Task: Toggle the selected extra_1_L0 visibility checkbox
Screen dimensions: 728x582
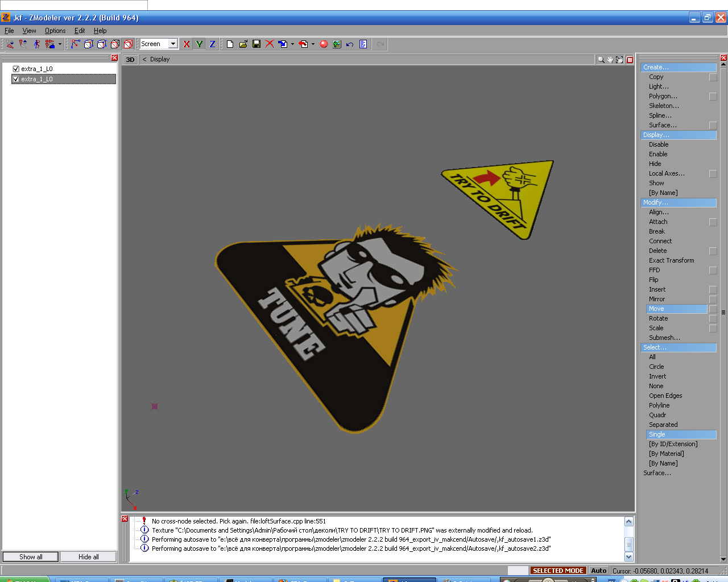Action: 16,79
